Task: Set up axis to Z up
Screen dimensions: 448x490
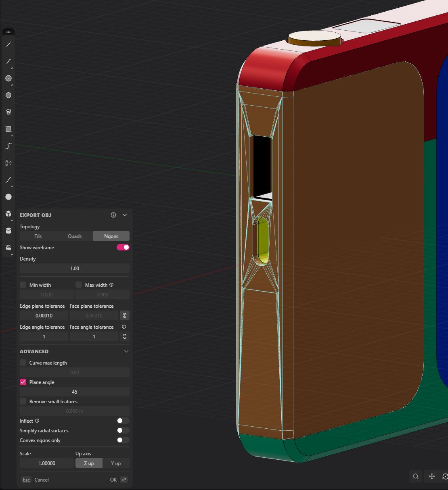Action: [x=89, y=463]
